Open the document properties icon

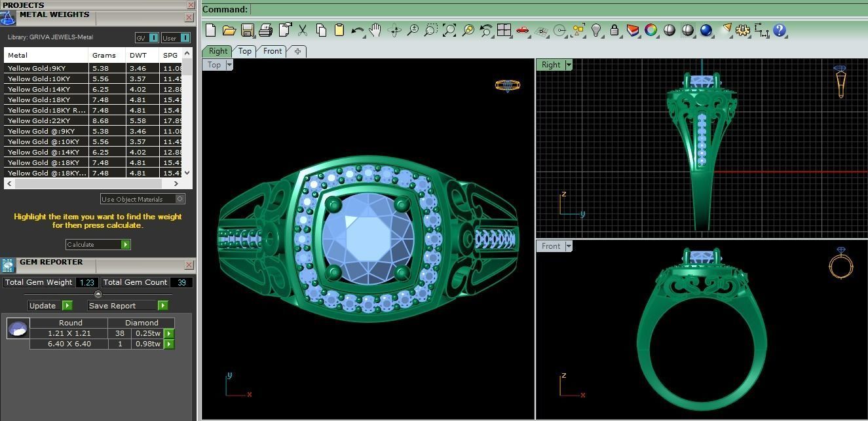click(284, 30)
